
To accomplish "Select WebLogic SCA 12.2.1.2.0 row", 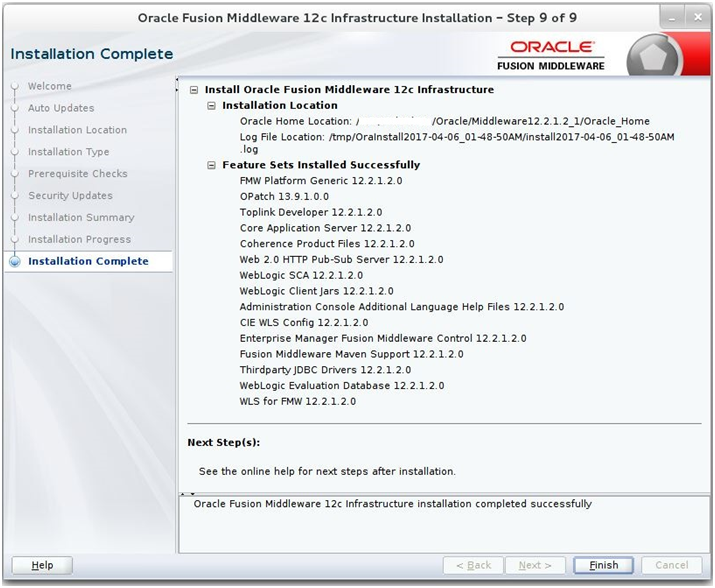I will coord(301,276).
